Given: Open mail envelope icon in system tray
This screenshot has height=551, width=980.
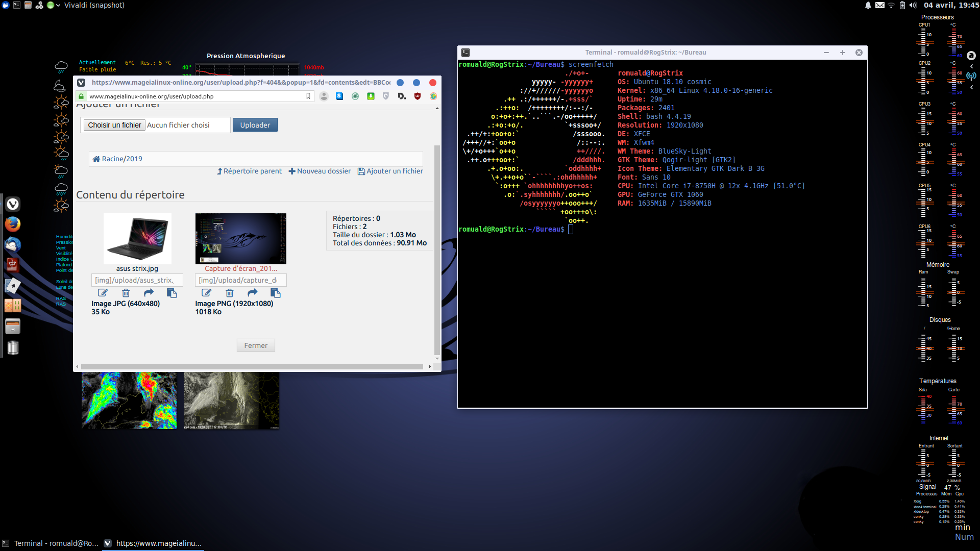Looking at the screenshot, I should (880, 5).
